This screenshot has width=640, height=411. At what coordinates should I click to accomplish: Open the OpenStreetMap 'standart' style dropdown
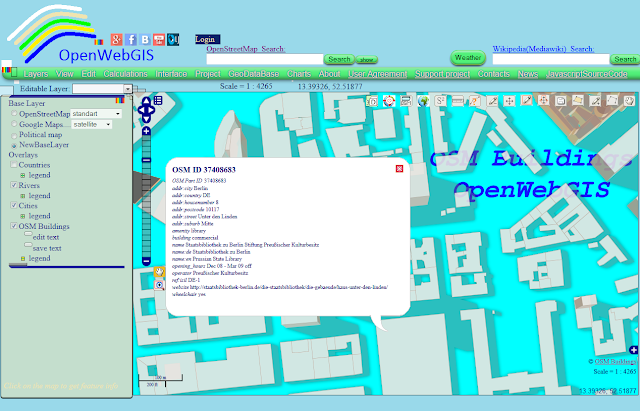pyautogui.click(x=96, y=113)
